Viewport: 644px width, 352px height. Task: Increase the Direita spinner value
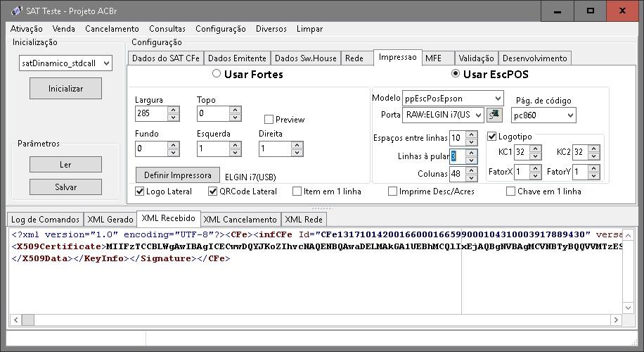tap(297, 145)
